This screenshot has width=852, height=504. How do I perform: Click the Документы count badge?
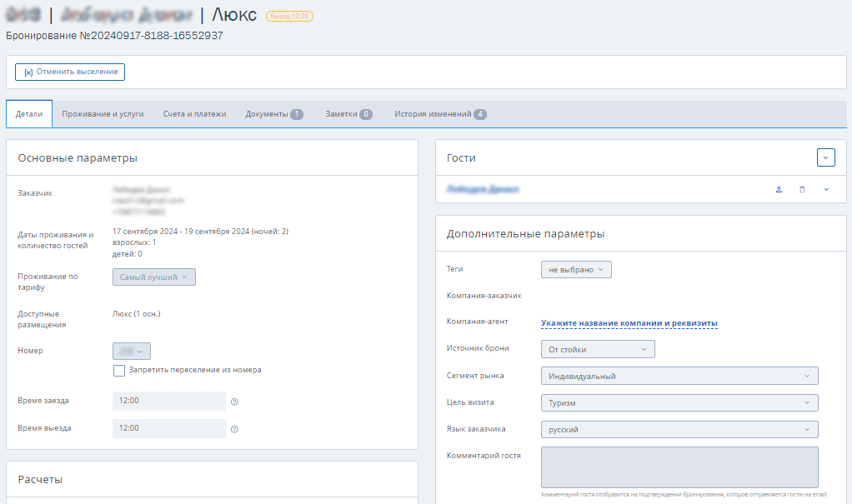pyautogui.click(x=297, y=114)
